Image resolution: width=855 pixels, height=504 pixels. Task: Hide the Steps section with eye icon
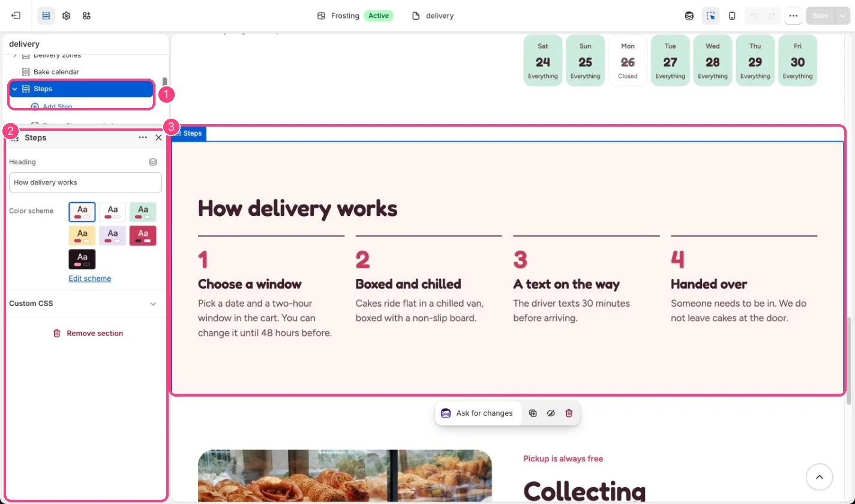[x=551, y=413]
